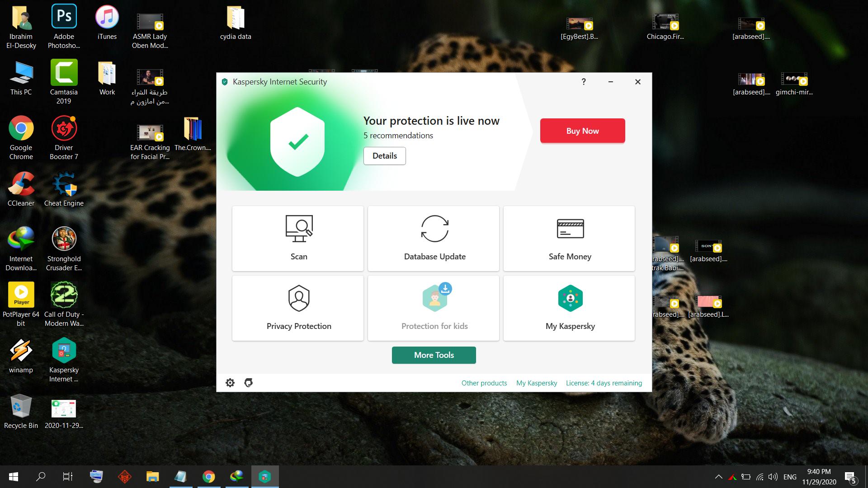This screenshot has height=488, width=868.
Task: Select the ASMR Lady Oben video file
Action: (150, 31)
